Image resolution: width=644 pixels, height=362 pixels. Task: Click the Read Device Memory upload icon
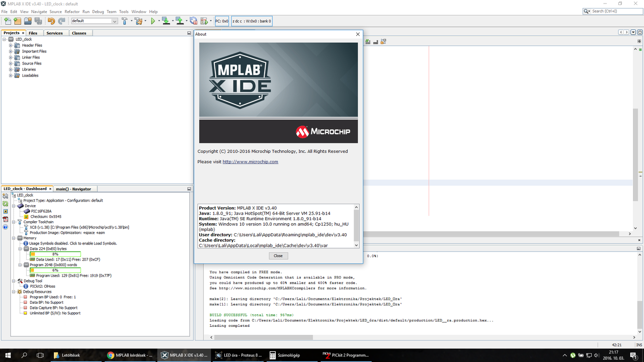pyautogui.click(x=180, y=21)
